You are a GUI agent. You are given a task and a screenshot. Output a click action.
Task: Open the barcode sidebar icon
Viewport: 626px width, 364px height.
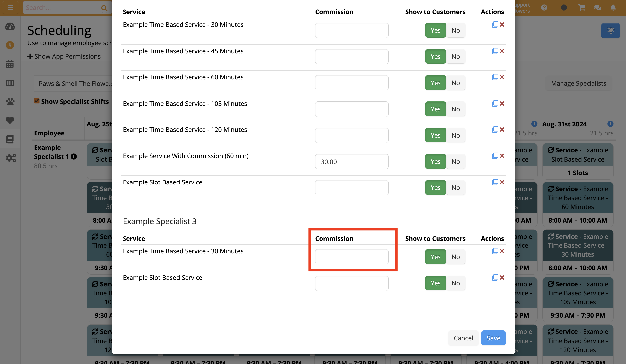tap(10, 83)
